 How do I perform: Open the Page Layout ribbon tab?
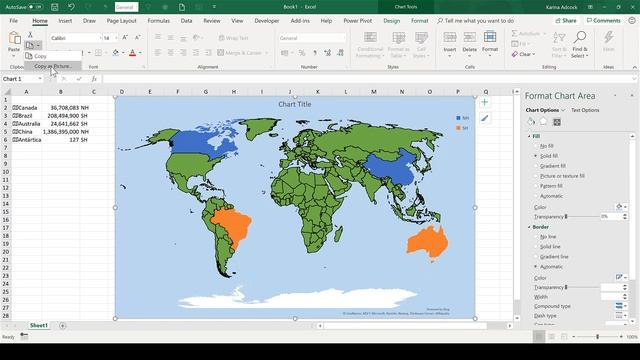pos(121,20)
